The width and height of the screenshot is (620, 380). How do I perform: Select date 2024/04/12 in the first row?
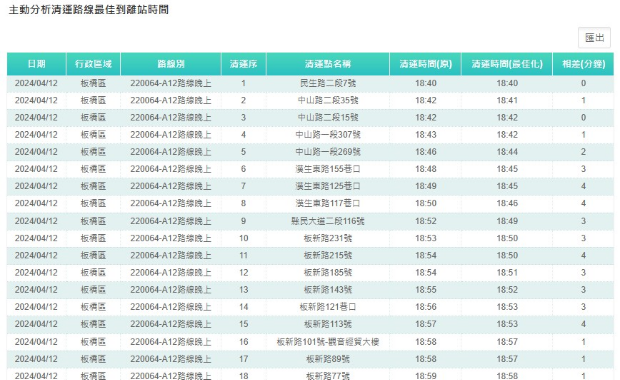coord(36,83)
